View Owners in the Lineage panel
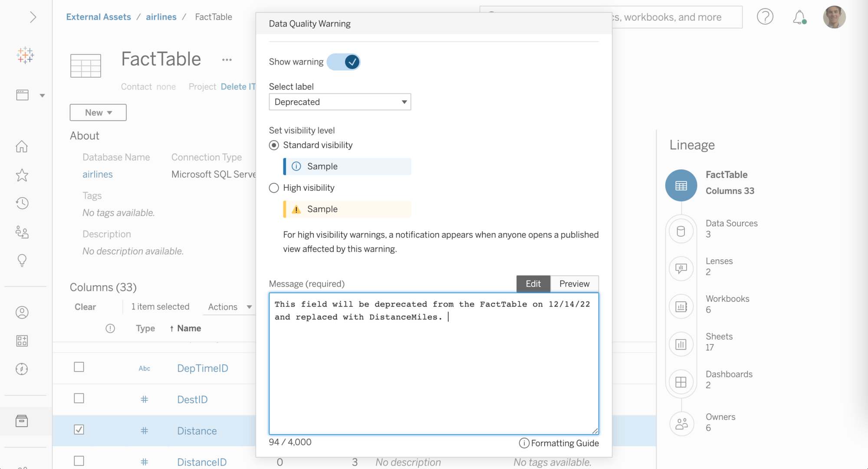 coord(720,422)
